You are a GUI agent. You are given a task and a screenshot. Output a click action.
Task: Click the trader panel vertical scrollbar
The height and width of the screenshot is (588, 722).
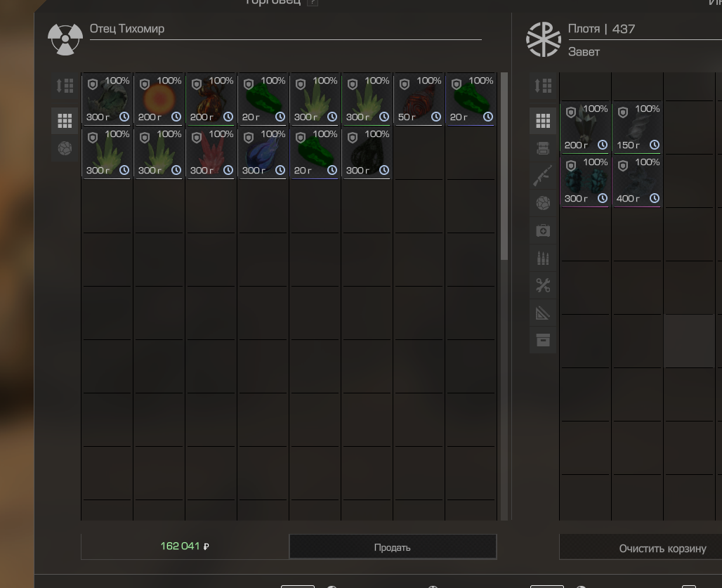(x=504, y=166)
